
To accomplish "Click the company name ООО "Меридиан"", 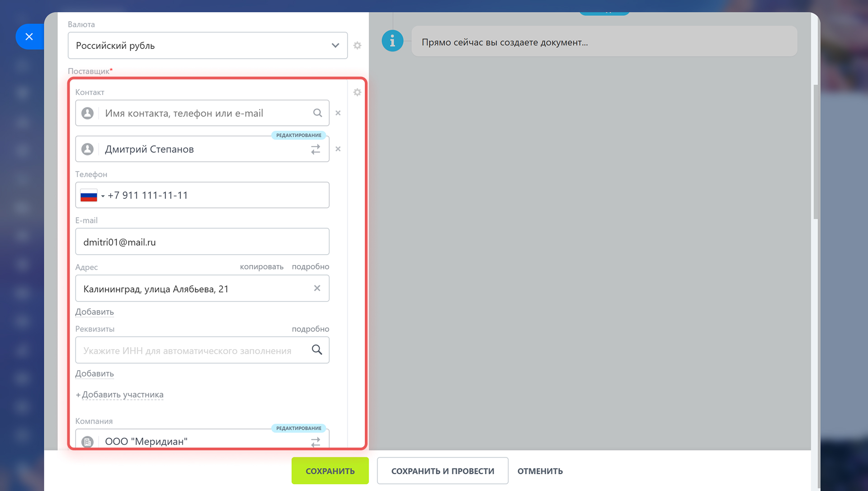I will point(146,441).
